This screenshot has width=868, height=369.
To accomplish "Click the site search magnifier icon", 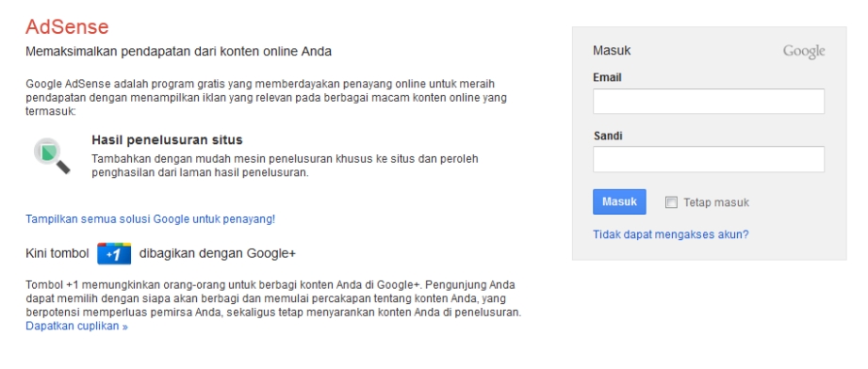I will click(52, 155).
